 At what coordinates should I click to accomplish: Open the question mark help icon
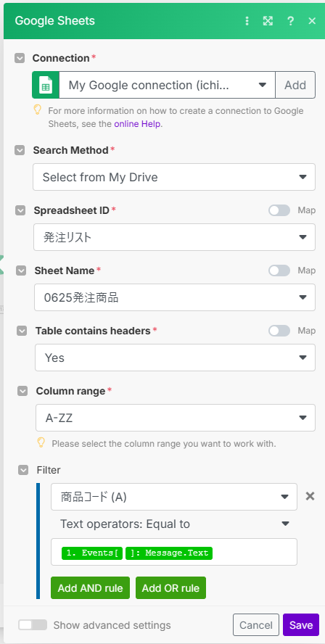(x=290, y=21)
